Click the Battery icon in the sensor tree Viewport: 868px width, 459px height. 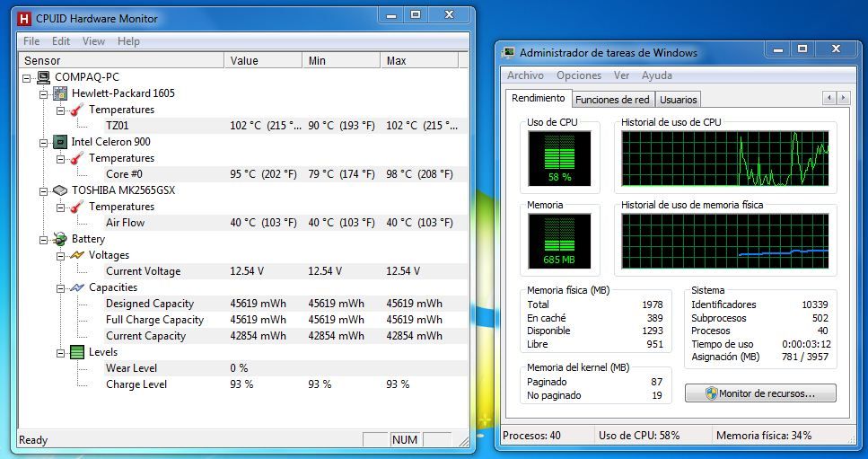pyautogui.click(x=60, y=239)
